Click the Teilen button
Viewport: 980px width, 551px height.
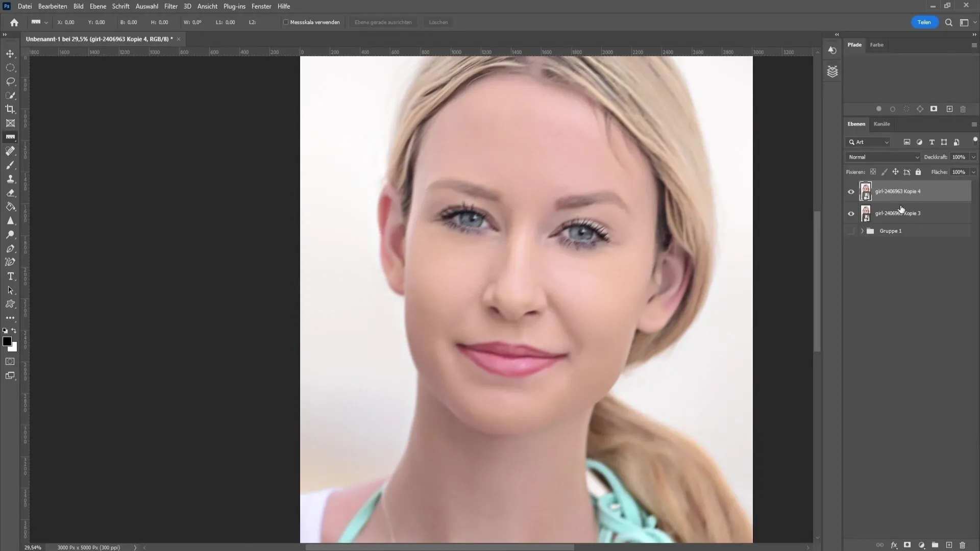925,21
